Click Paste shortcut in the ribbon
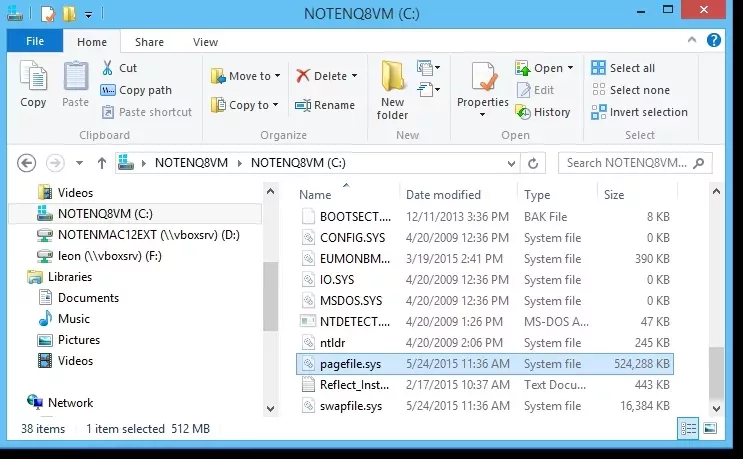743x459 pixels. [147, 112]
